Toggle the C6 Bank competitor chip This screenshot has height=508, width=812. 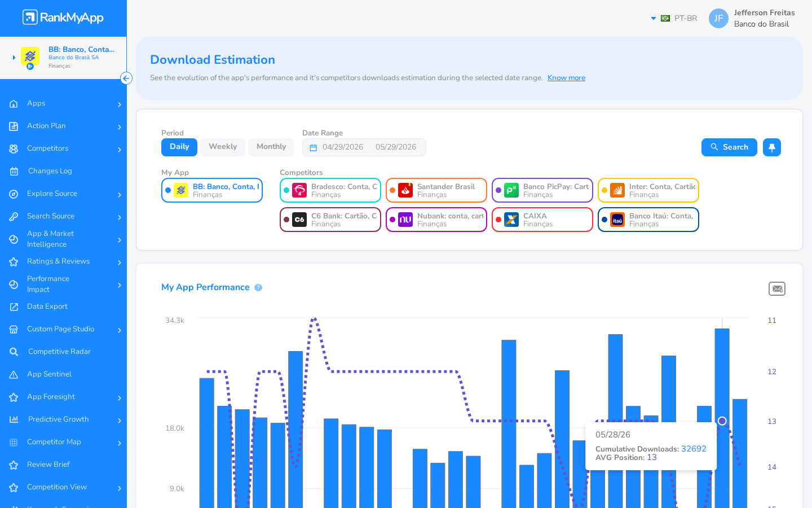(330, 220)
